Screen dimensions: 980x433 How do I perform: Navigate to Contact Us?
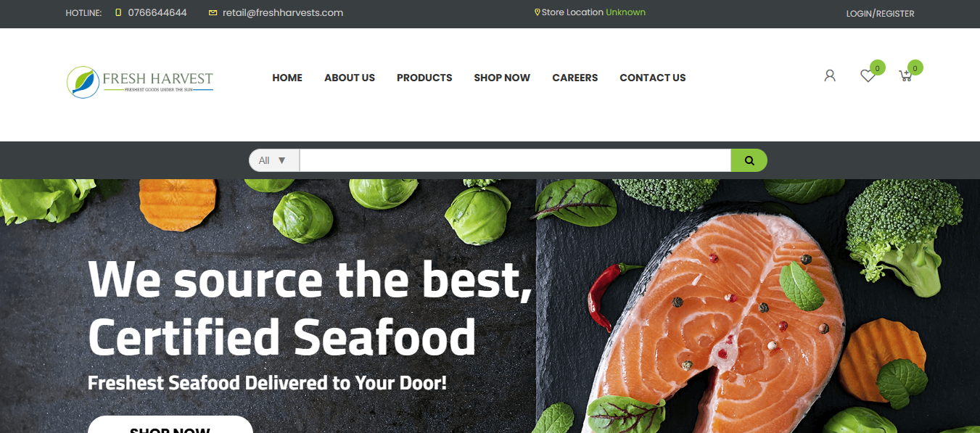click(x=653, y=78)
